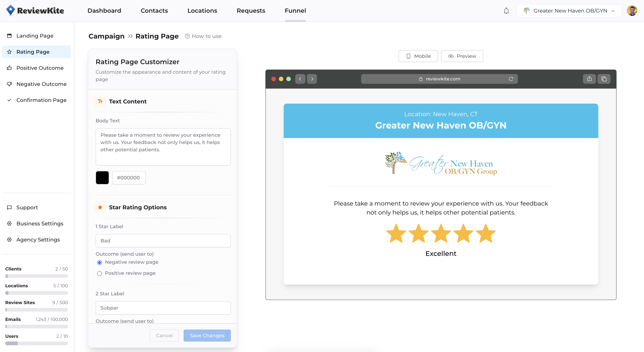The width and height of the screenshot is (644, 352).
Task: Open Greater New Haven OB/GYN account dropdown
Action: click(x=569, y=11)
